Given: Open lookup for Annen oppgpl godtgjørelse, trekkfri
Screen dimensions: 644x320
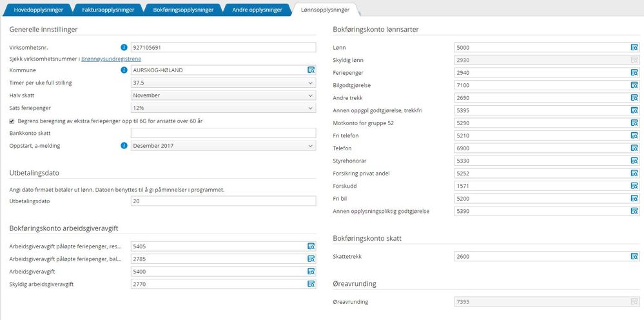Looking at the screenshot, I should pyautogui.click(x=634, y=110).
